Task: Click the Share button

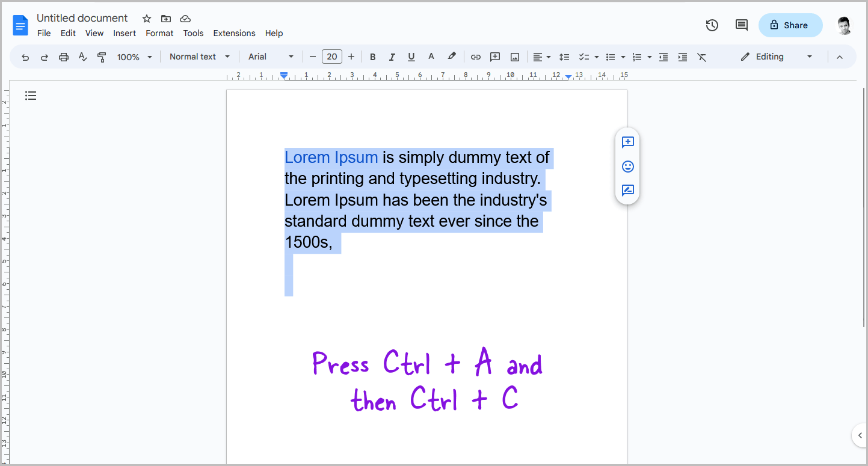Action: 790,25
